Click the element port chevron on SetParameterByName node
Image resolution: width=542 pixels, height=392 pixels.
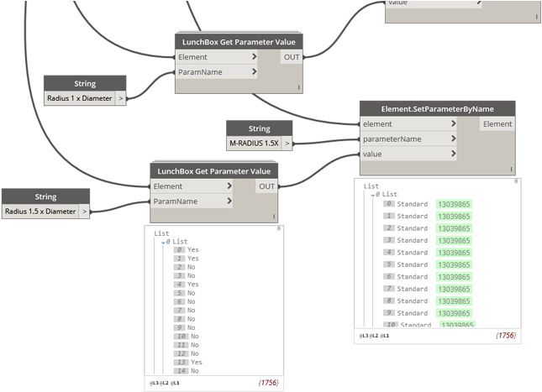coord(454,123)
